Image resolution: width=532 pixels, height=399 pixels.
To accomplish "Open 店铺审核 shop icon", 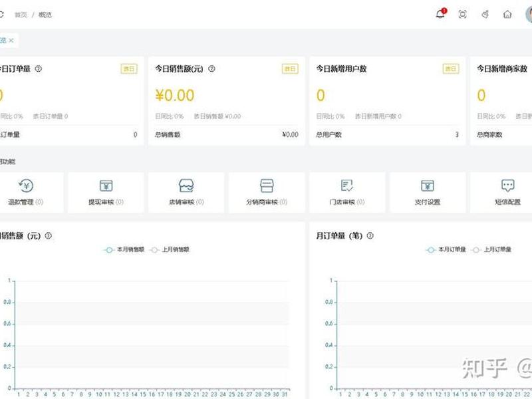I will (186, 186).
